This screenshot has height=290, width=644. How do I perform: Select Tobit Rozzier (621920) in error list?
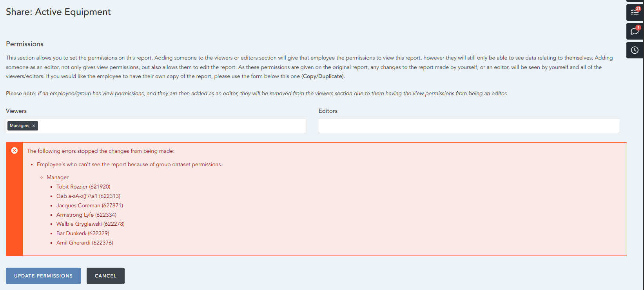(x=83, y=187)
